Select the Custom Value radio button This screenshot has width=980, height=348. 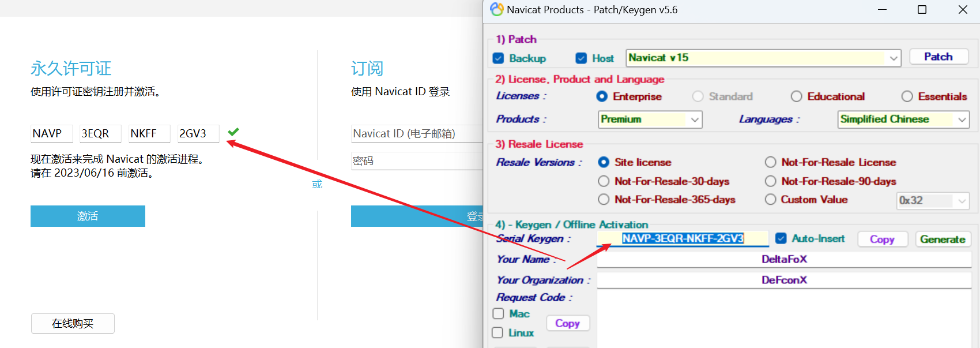pos(771,199)
